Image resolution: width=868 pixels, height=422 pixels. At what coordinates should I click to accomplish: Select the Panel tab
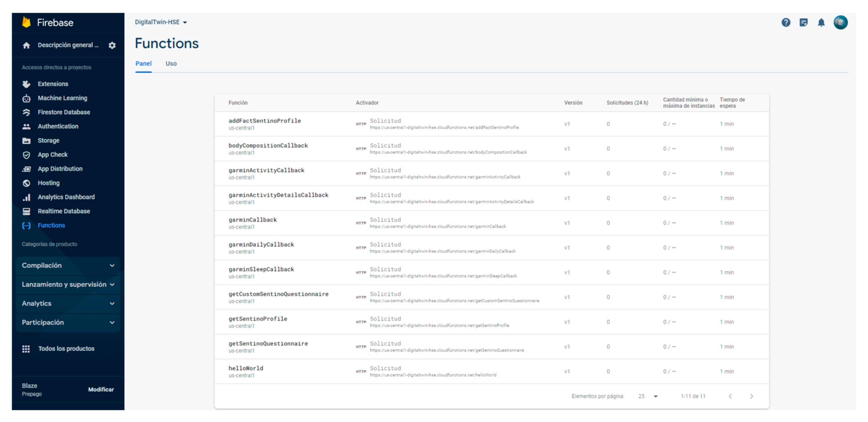pyautogui.click(x=143, y=64)
